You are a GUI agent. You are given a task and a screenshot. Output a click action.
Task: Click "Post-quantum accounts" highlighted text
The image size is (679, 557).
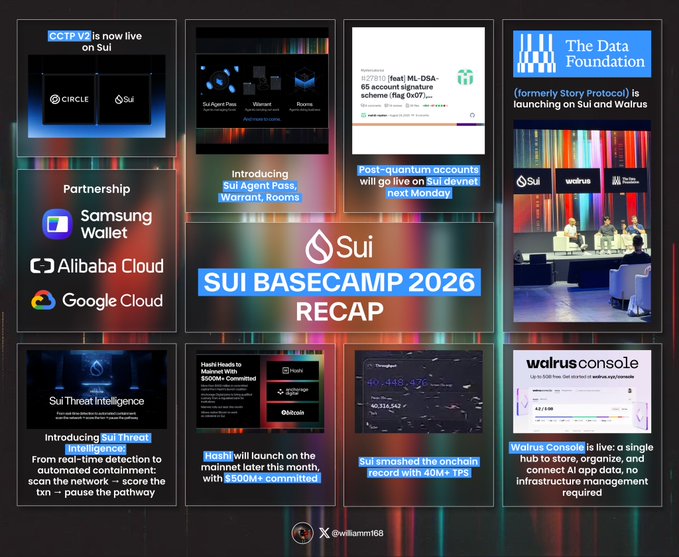point(418,170)
